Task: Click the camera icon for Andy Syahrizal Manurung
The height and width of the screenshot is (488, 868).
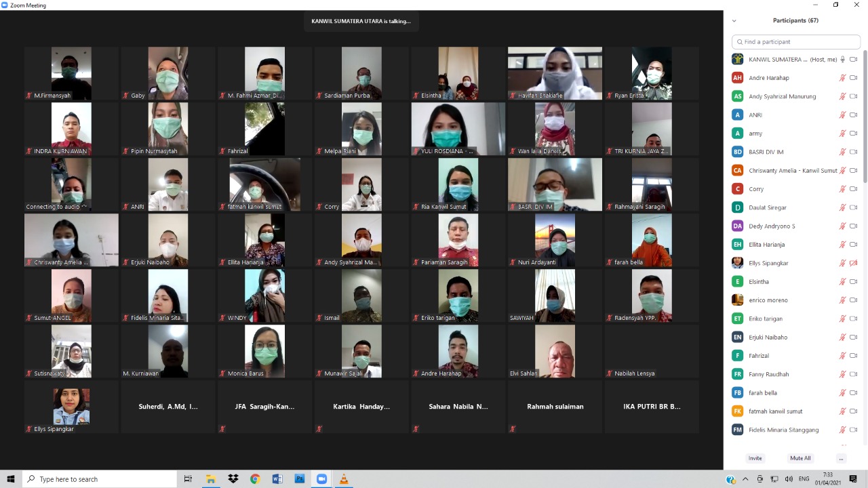Action: 854,96
